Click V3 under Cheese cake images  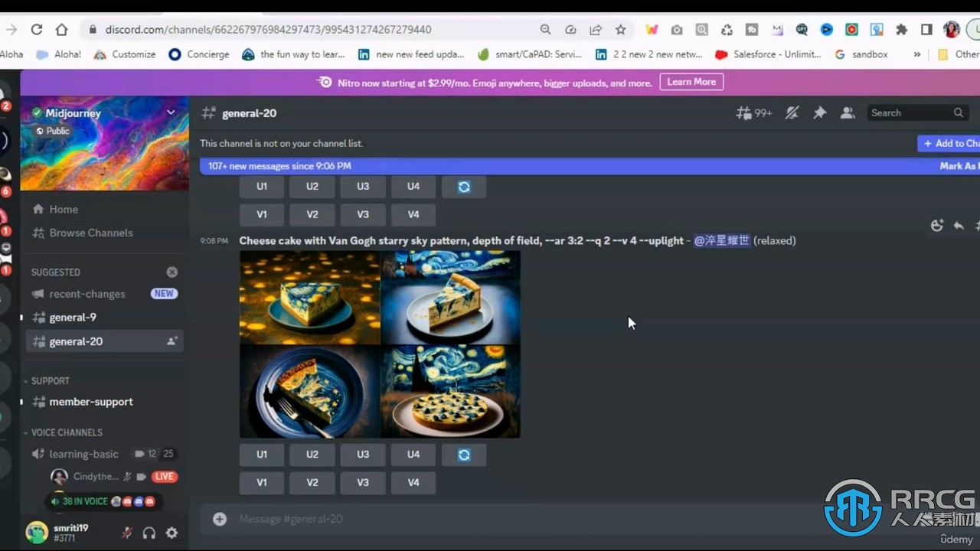click(363, 482)
